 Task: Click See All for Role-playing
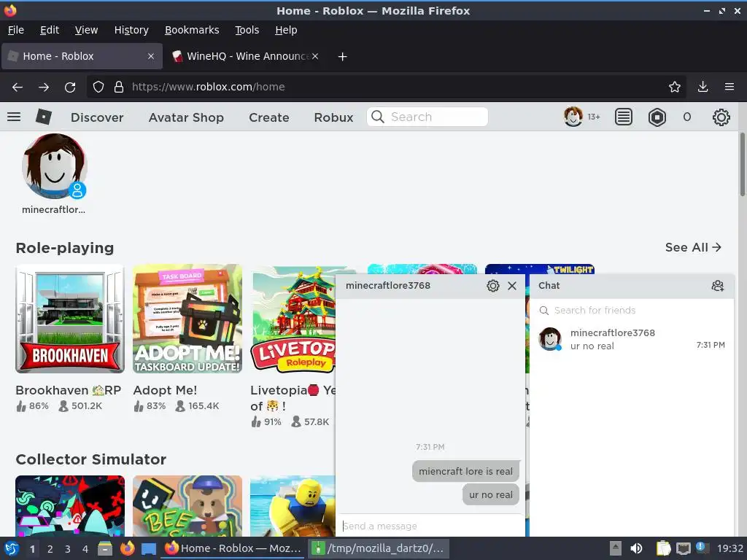[693, 247]
